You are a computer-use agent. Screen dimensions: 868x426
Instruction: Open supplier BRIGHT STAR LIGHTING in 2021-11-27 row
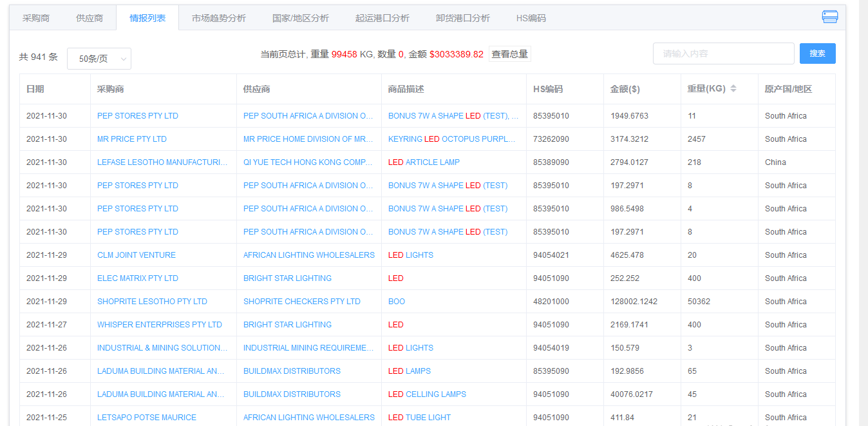click(287, 325)
